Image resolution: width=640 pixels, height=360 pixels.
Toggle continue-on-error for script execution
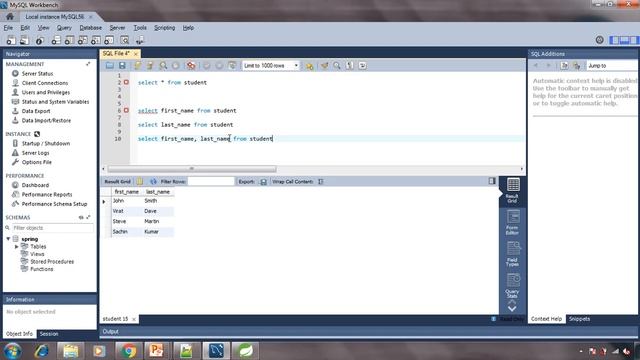(x=191, y=65)
